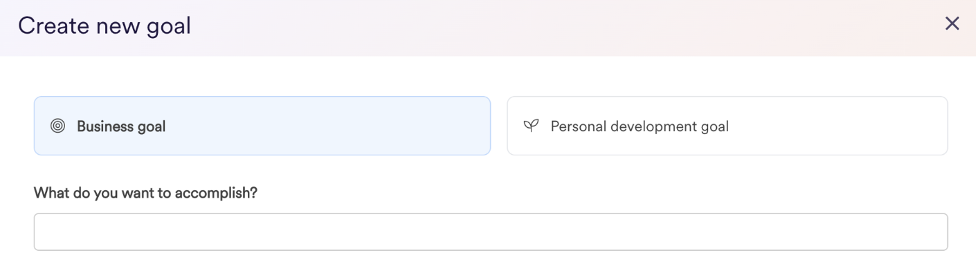Close the Create new goal dialog
980x275 pixels.
tap(952, 23)
